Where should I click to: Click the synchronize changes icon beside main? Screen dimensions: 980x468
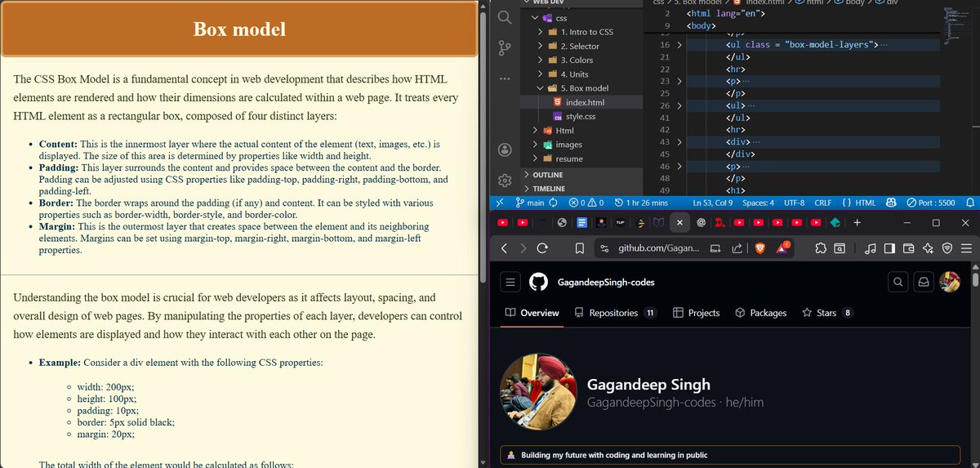[553, 203]
